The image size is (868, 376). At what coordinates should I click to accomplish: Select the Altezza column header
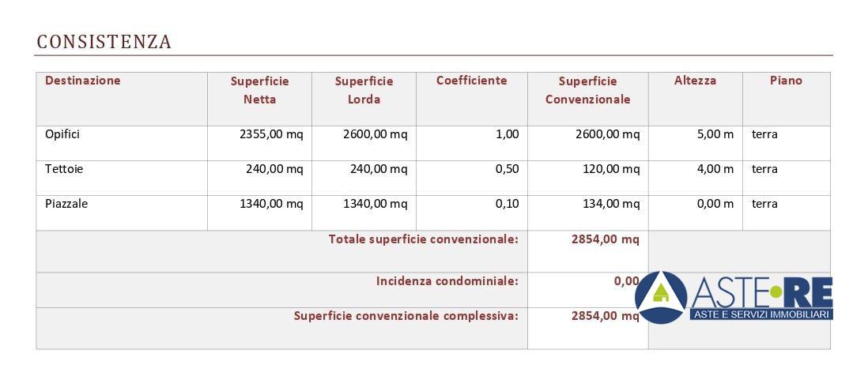click(x=695, y=81)
